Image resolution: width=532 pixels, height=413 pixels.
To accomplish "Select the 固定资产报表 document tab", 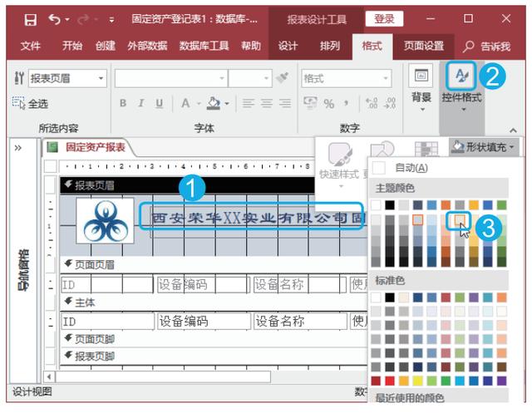I will click(89, 147).
